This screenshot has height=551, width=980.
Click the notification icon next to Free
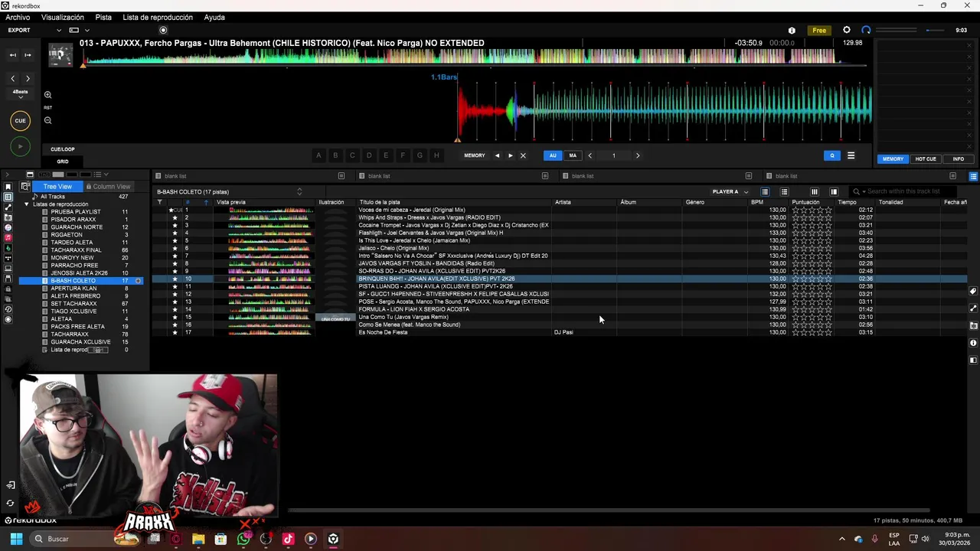(x=792, y=31)
